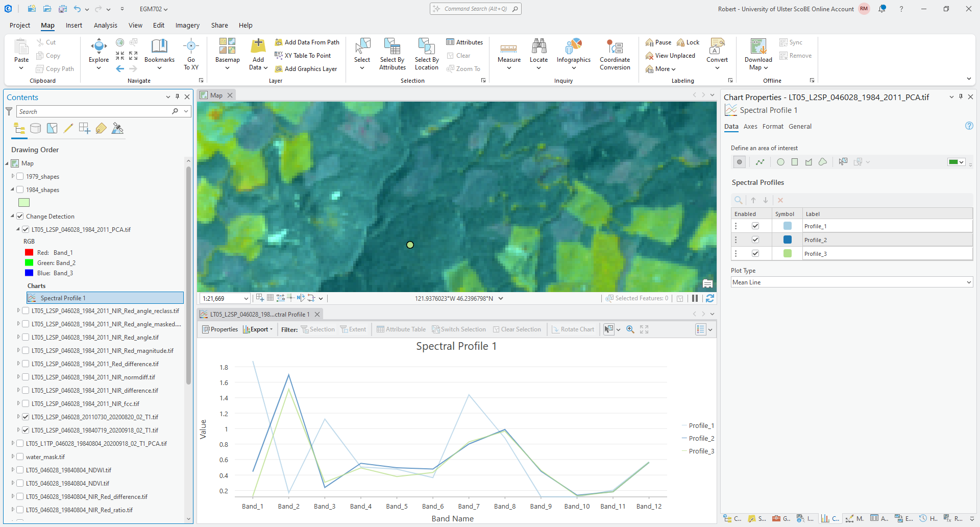The image size is (980, 527).
Task: Open the map scale 1:21,669 dropdown
Action: (246, 299)
